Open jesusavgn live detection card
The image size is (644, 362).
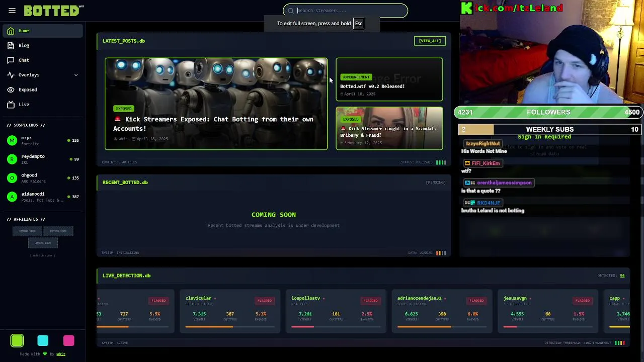point(548,311)
